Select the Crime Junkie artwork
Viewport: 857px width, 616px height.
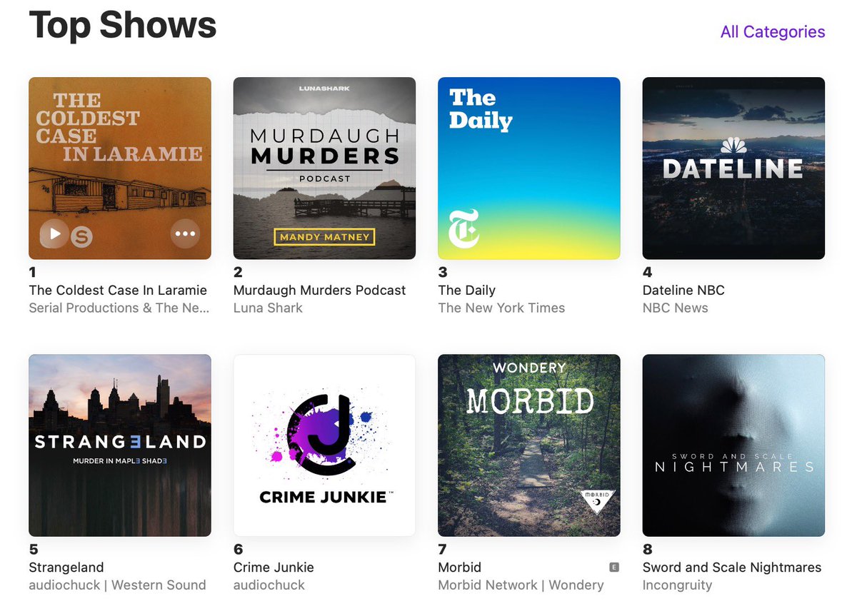pos(324,445)
